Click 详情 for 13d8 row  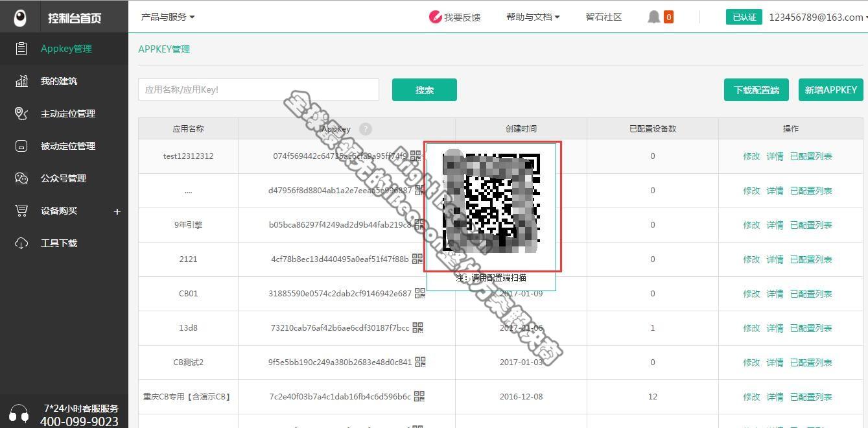[775, 327]
